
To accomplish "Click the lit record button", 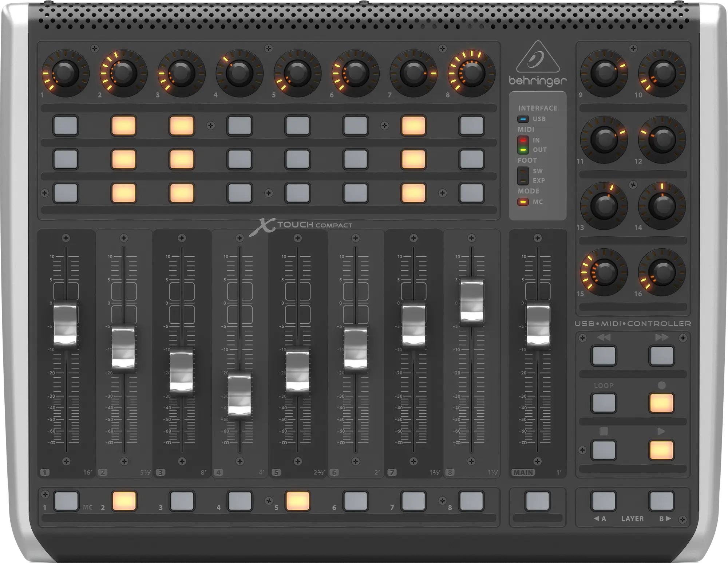I will click(x=662, y=403).
